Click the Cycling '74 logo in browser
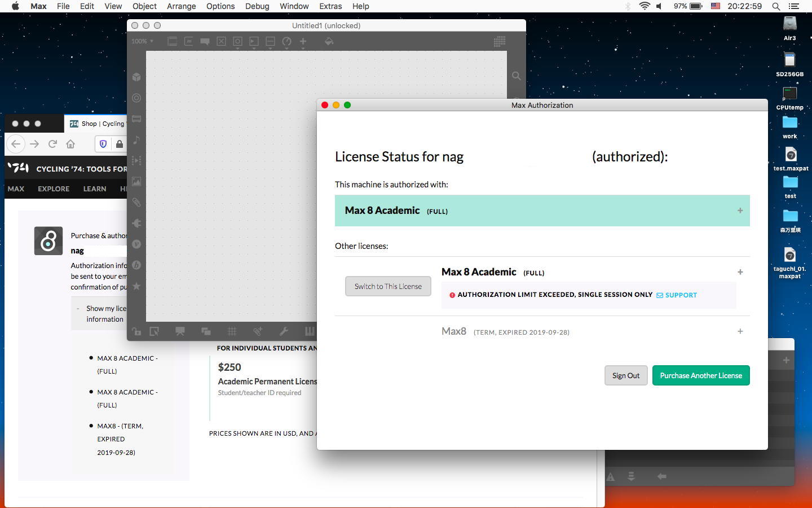Screen dimensions: 812x508 [x=18, y=168]
